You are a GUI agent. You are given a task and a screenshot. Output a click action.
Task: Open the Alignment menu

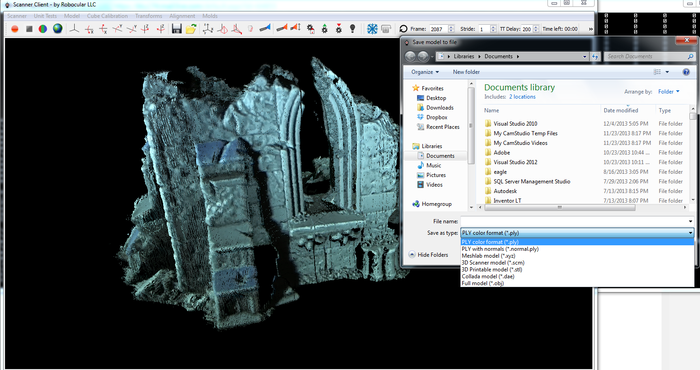point(182,16)
